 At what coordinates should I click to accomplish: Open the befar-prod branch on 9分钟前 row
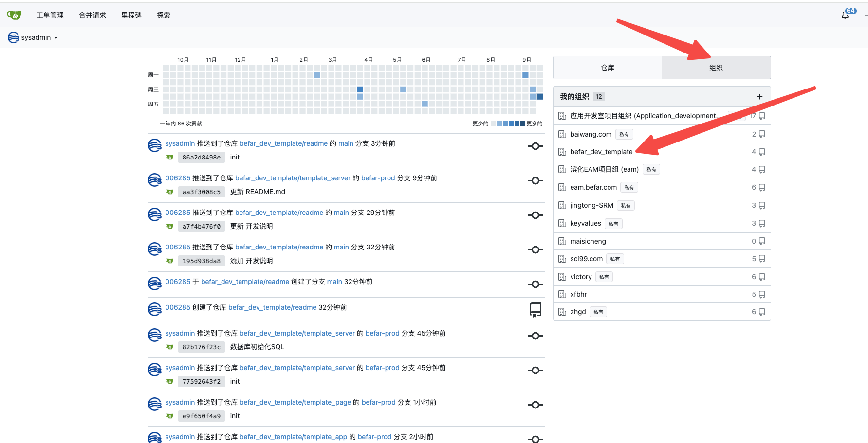(378, 178)
